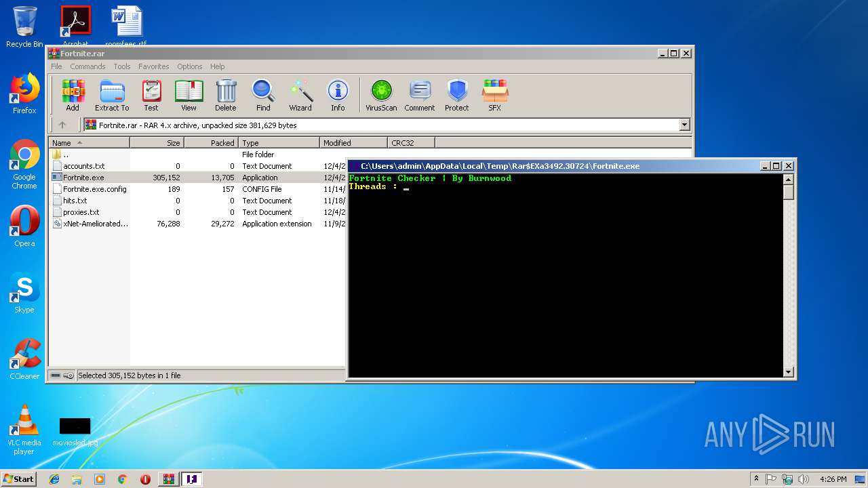Click the Fortnite console taskbar button

pyautogui.click(x=192, y=479)
